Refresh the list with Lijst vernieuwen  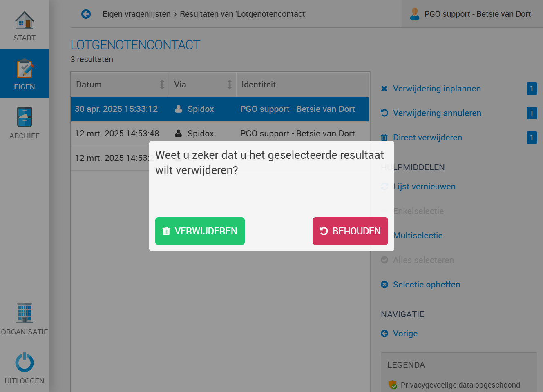click(424, 187)
